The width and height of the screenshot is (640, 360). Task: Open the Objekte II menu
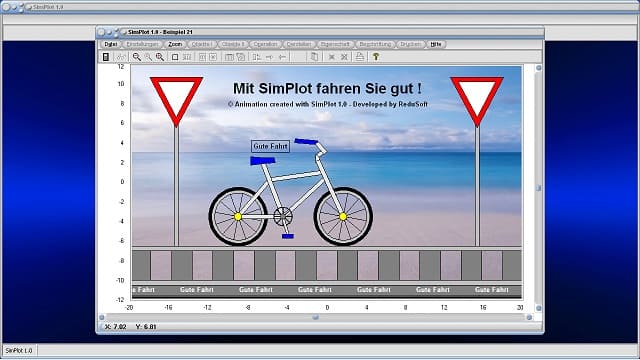pyautogui.click(x=233, y=44)
